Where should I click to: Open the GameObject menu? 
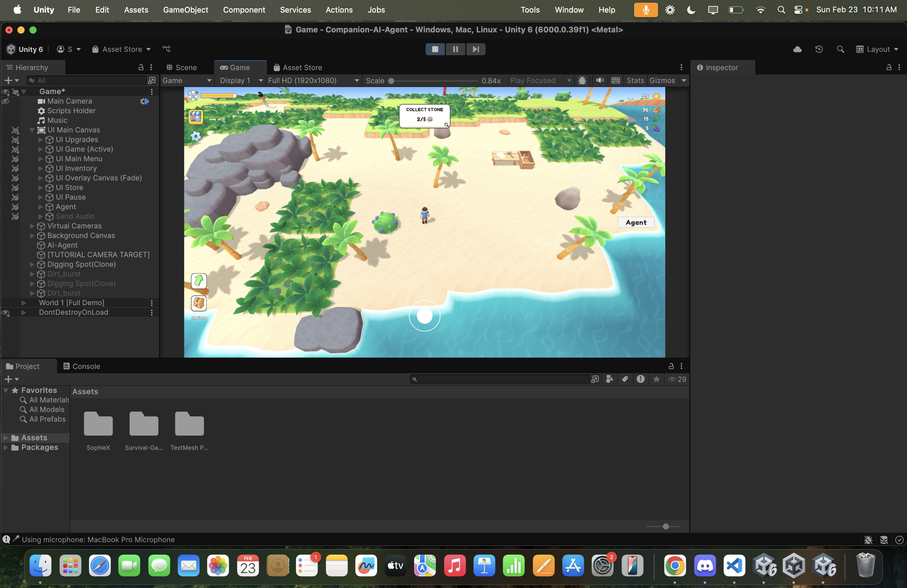click(x=186, y=10)
